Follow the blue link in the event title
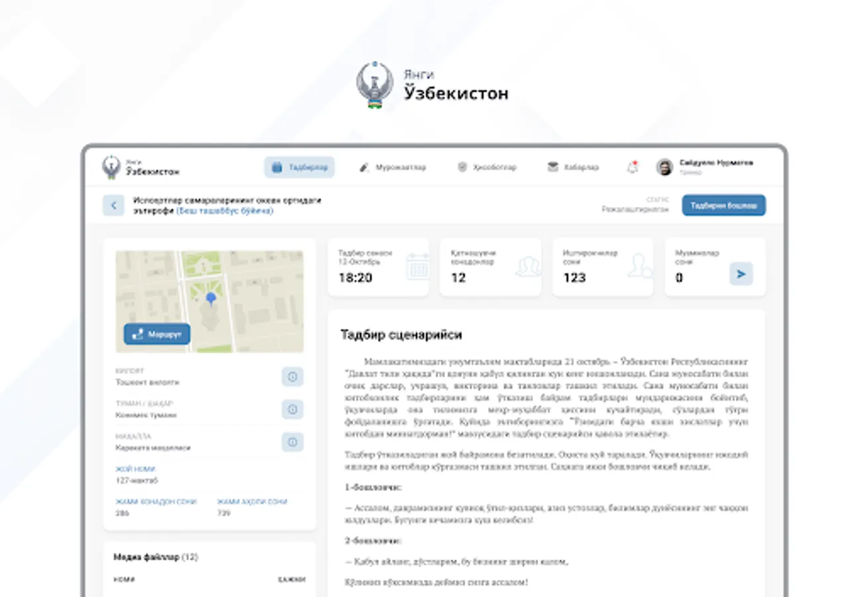The width and height of the screenshot is (868, 597). 225,211
